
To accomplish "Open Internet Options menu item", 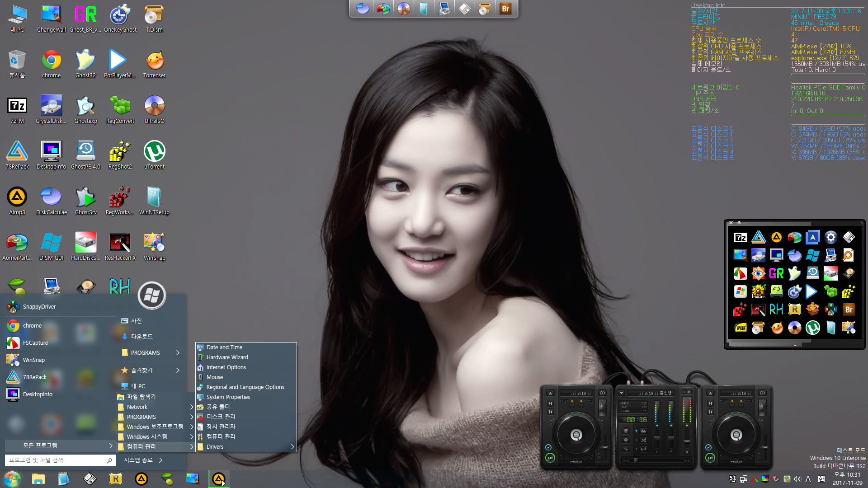I will pos(246,367).
